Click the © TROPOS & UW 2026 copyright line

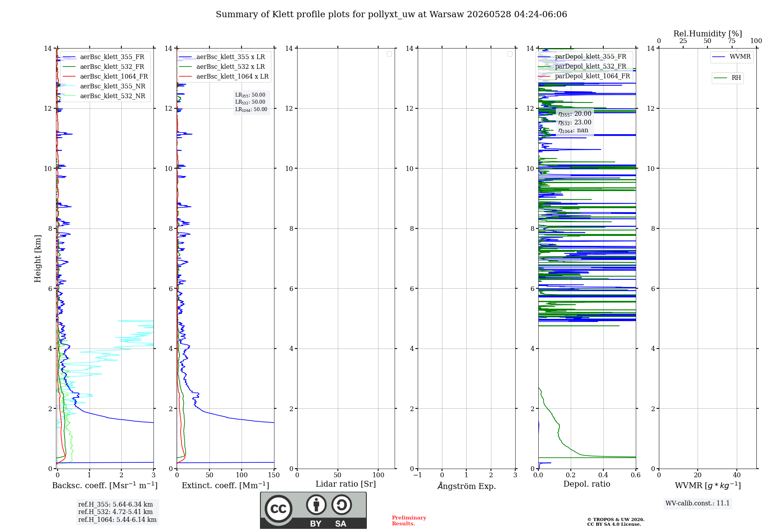(616, 520)
